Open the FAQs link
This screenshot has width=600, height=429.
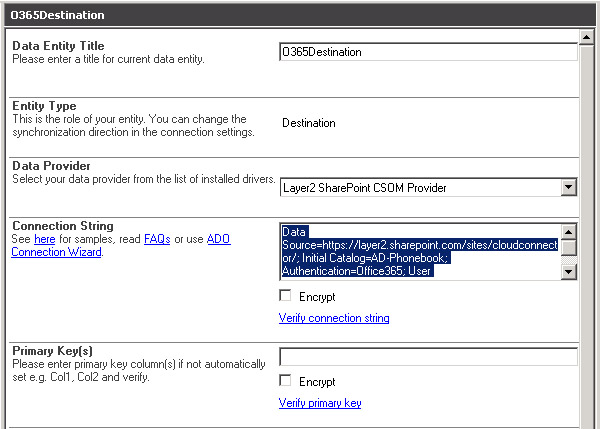click(157, 240)
